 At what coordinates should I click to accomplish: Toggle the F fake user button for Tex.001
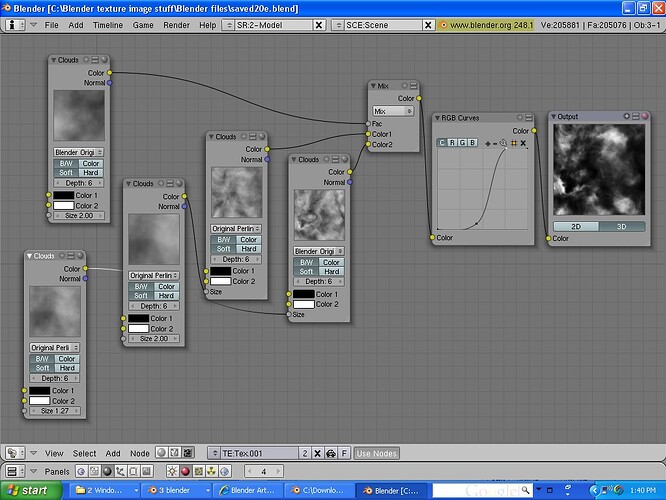tap(344, 453)
